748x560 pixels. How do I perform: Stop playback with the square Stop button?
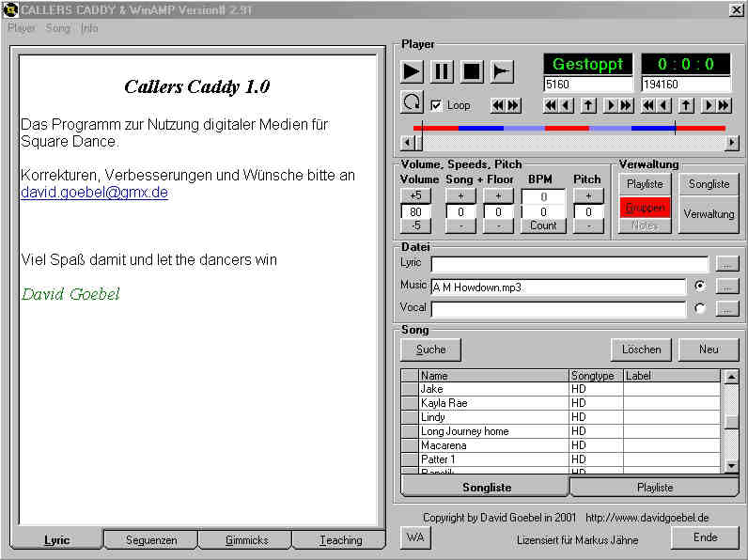click(472, 72)
